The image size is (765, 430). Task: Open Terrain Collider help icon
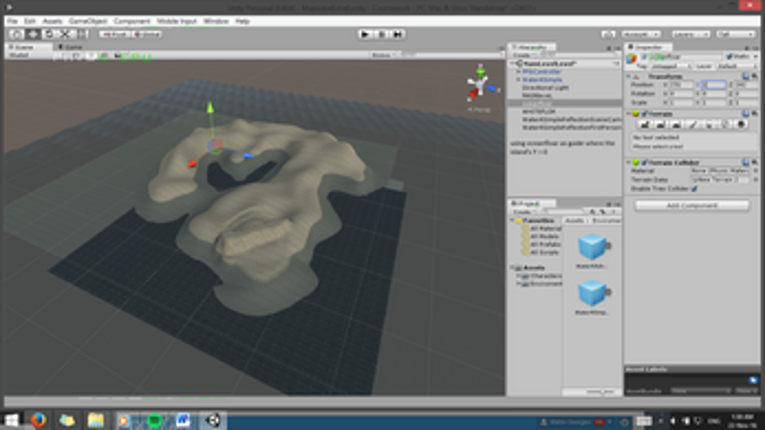pos(745,163)
